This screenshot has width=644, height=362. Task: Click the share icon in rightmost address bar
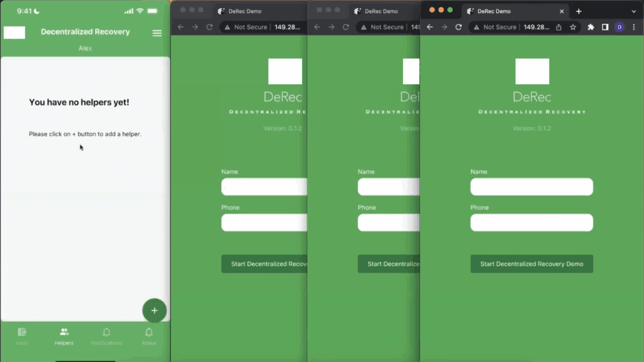tap(558, 27)
